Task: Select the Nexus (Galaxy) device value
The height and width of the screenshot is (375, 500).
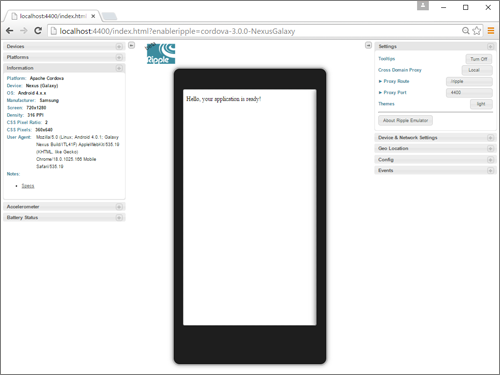Action: (42, 86)
